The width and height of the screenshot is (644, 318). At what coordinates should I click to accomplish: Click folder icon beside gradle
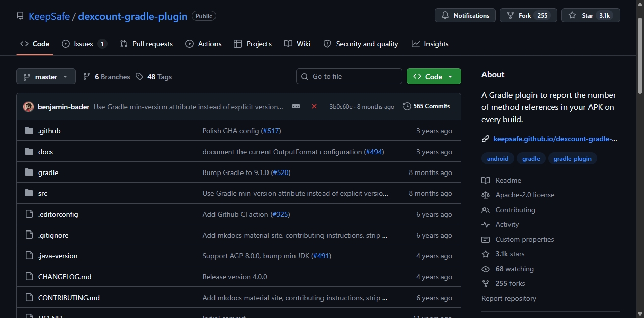[29, 172]
